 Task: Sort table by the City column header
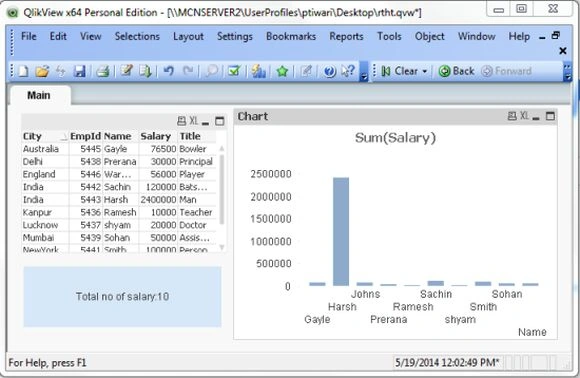[45, 136]
